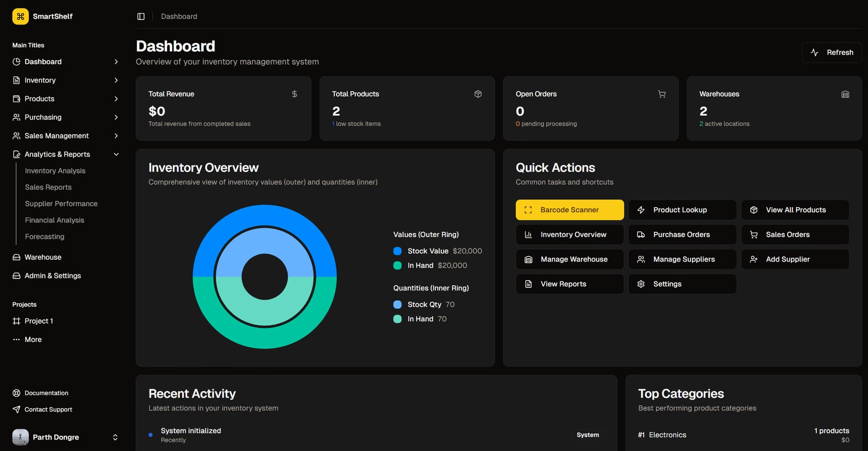Click the Contact Support send icon
The height and width of the screenshot is (451, 868).
pyautogui.click(x=17, y=409)
